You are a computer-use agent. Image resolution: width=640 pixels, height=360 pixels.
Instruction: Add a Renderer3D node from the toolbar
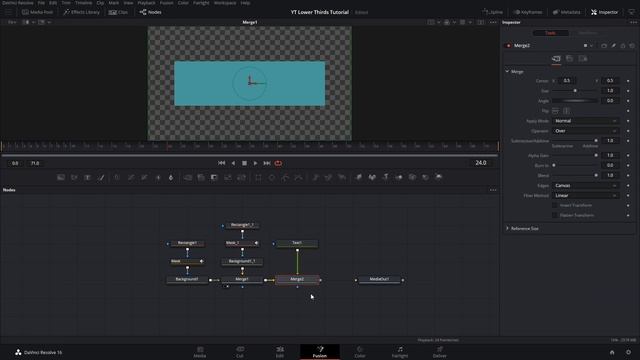pyautogui.click(x=439, y=177)
